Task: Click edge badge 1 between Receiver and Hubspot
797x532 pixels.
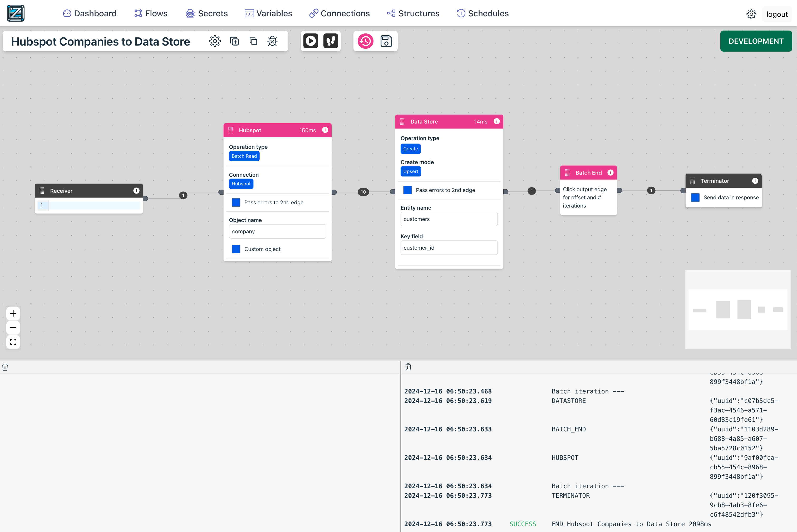Action: [x=183, y=195]
